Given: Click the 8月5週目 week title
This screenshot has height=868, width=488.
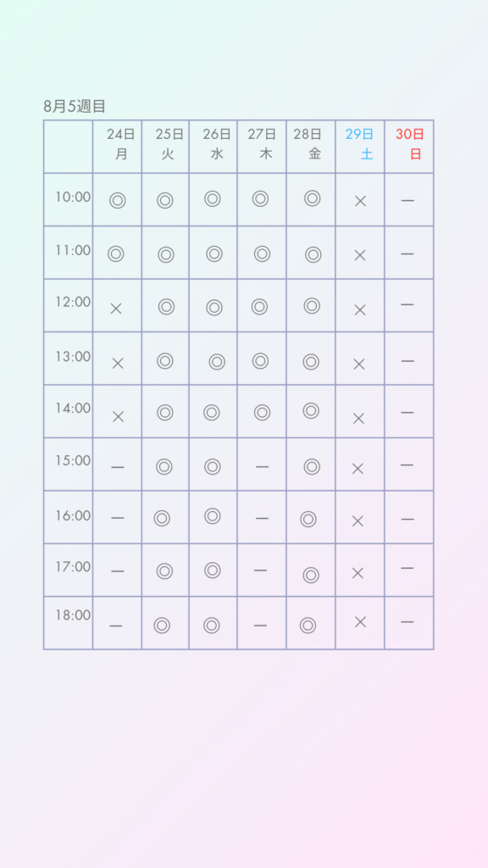Looking at the screenshot, I should pos(75,106).
